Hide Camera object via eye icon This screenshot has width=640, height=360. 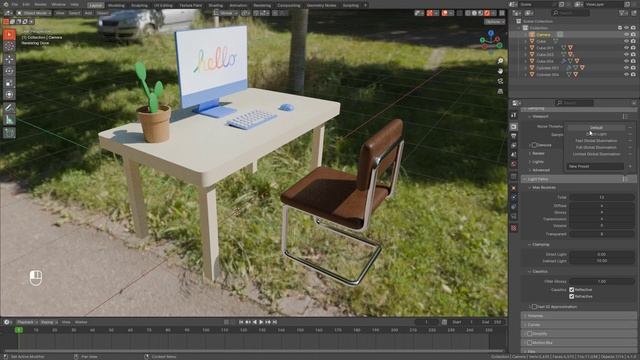point(627,35)
